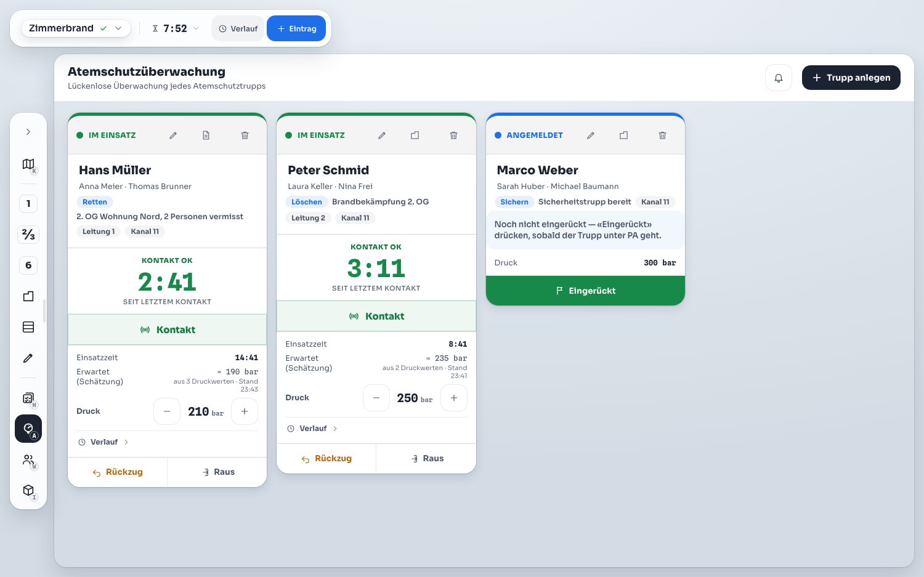Open the map view in sidebar

pyautogui.click(x=28, y=164)
